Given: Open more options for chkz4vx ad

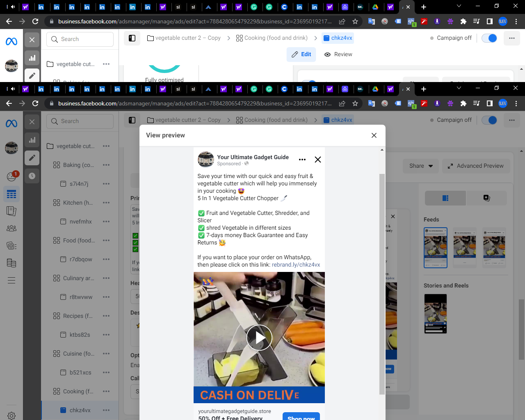Looking at the screenshot, I should pos(106,410).
